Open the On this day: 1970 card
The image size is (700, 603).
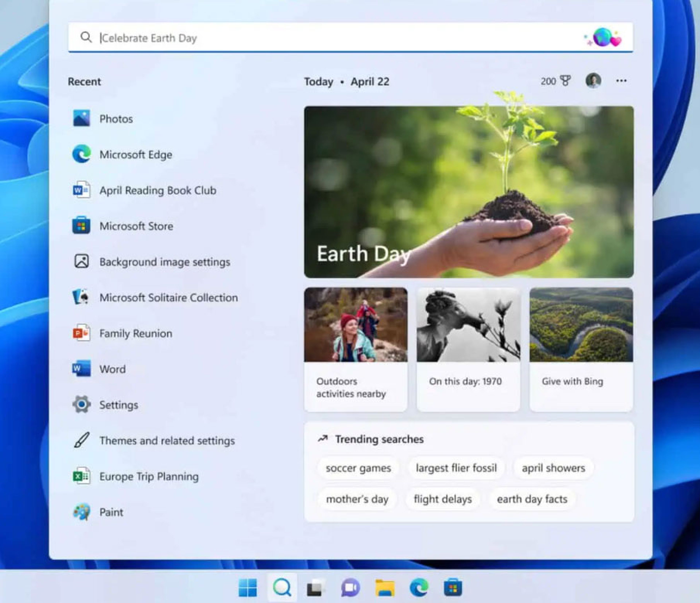click(468, 349)
